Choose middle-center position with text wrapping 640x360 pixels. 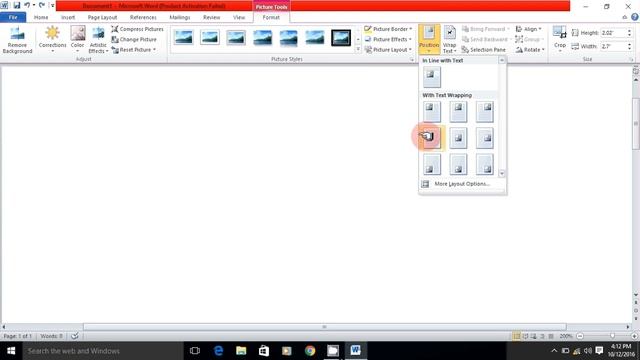point(458,138)
